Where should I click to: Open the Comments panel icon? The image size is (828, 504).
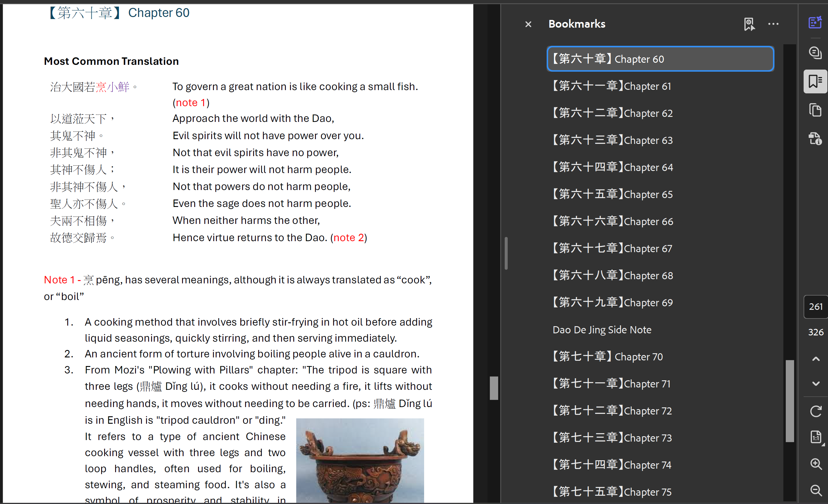coord(815,53)
